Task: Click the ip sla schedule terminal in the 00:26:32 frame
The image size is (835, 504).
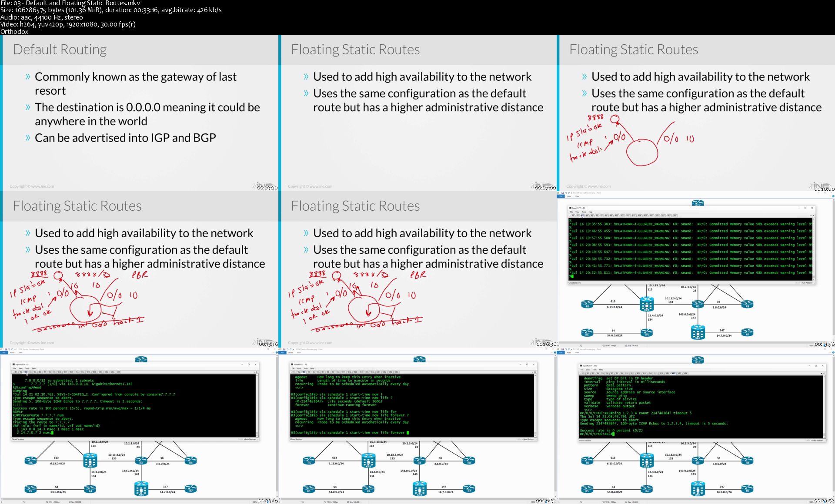Action: tap(412, 405)
